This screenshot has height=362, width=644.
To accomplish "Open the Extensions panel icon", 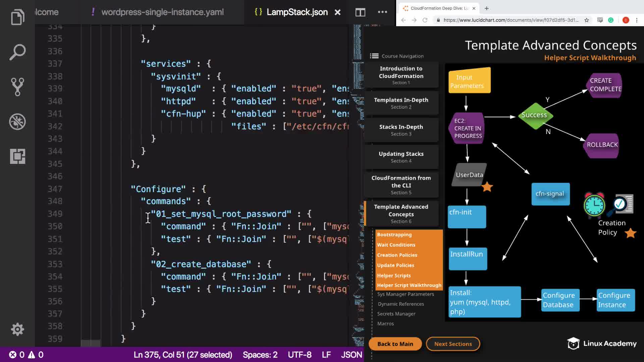I will [17, 156].
